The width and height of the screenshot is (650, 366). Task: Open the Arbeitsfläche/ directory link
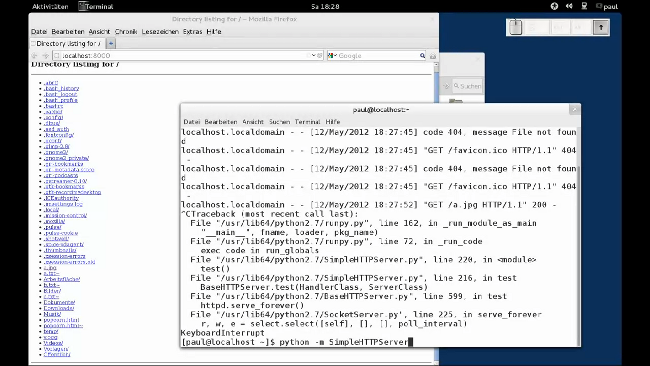tap(62, 279)
